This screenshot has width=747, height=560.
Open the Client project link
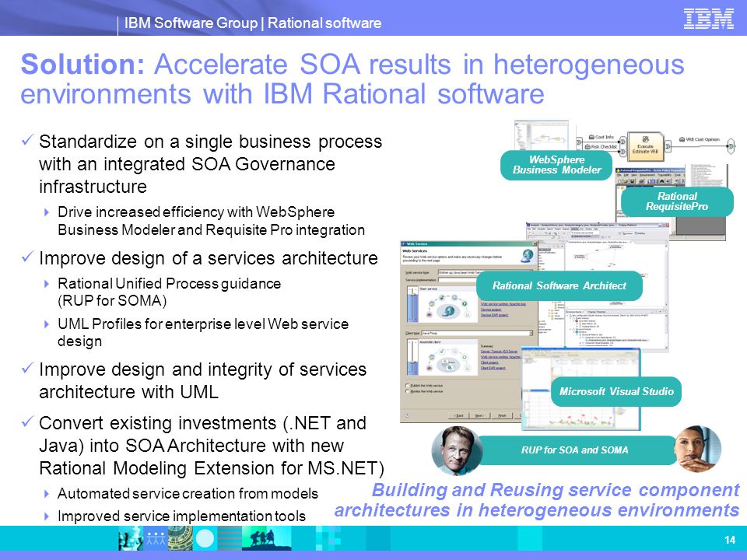click(x=489, y=362)
